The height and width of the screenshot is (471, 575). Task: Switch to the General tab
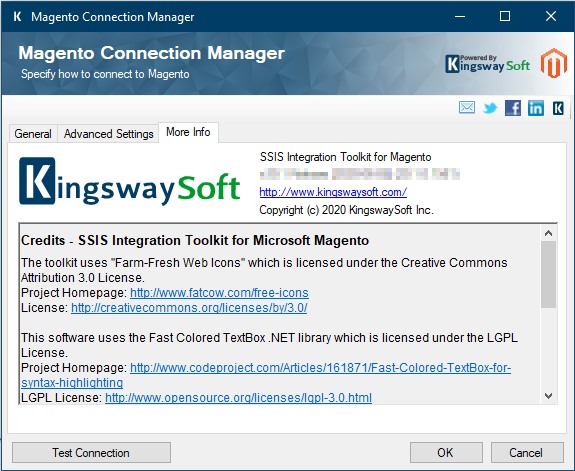pos(33,134)
